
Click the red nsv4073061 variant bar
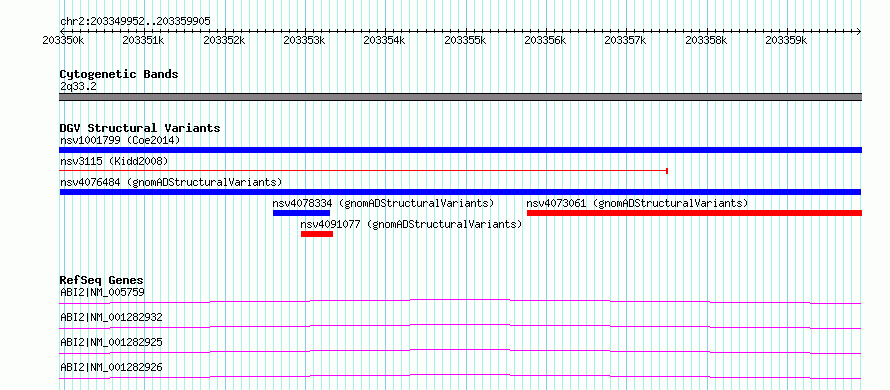[x=694, y=213]
